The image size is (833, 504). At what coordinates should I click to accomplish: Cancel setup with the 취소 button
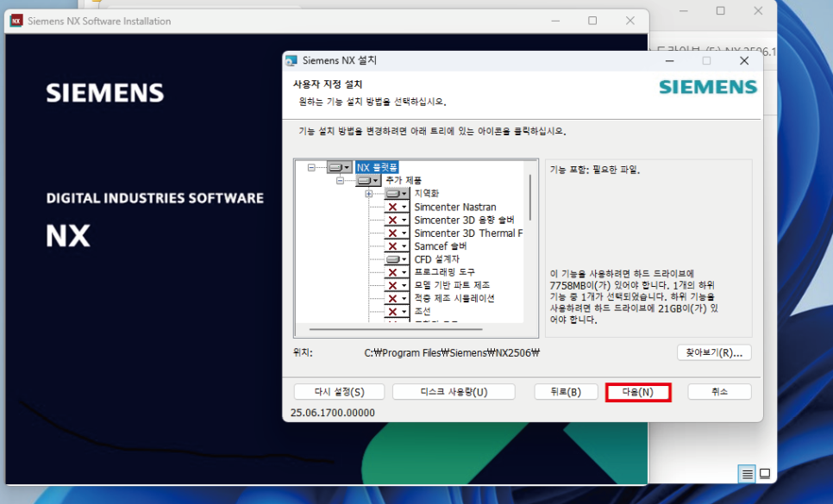(x=719, y=392)
